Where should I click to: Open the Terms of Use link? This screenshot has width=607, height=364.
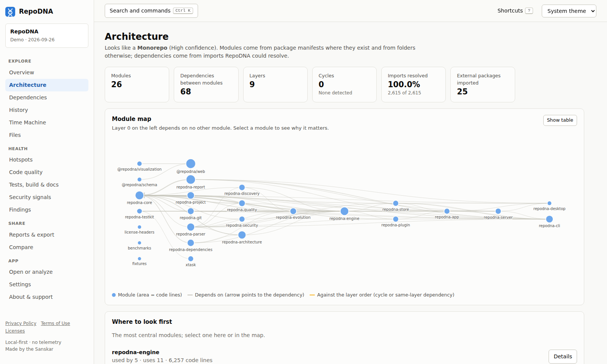[x=55, y=323]
